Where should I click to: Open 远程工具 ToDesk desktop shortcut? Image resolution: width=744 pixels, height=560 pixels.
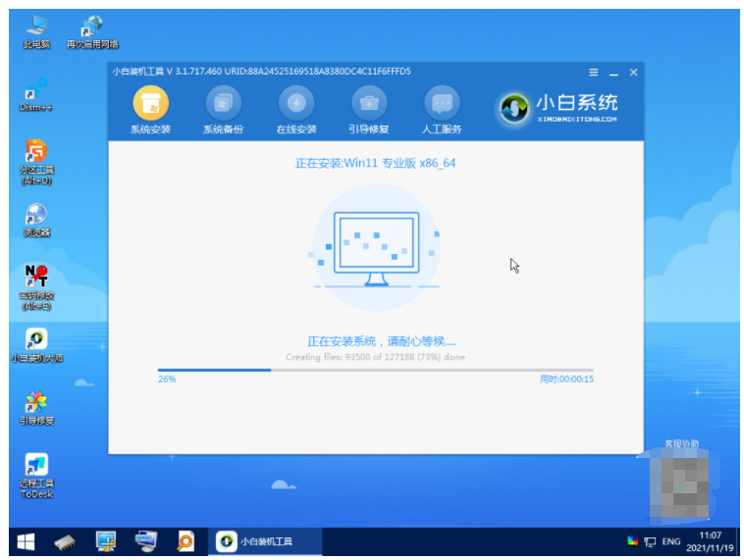point(36,473)
